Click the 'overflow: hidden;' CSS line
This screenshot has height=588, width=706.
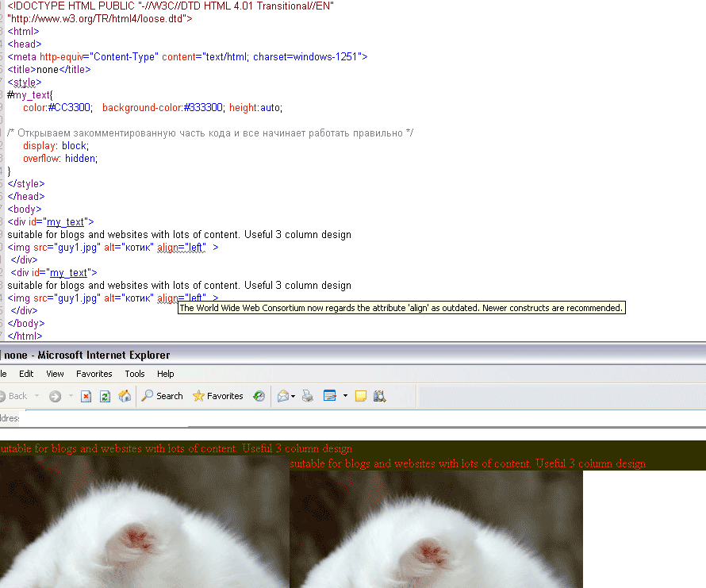click(x=60, y=159)
